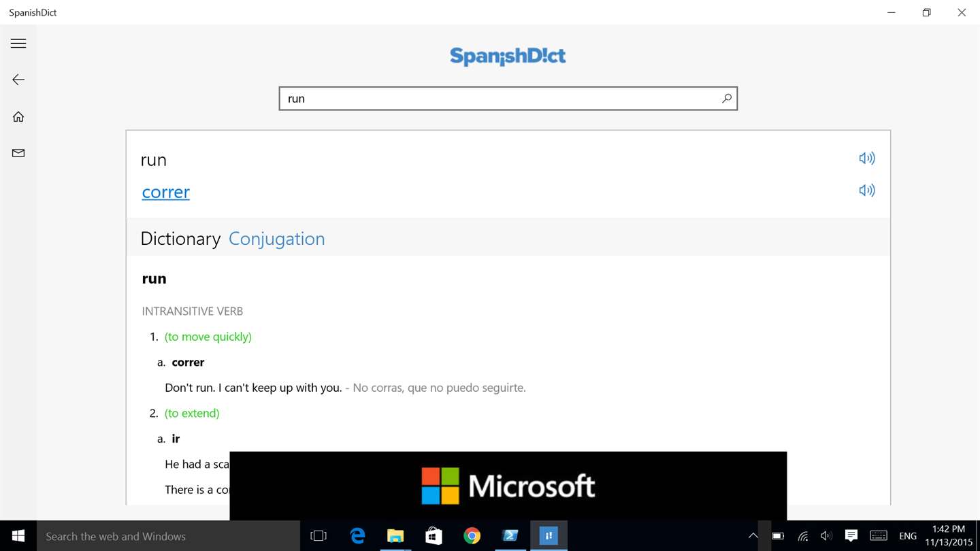Click the search magnifier icon

tap(727, 99)
